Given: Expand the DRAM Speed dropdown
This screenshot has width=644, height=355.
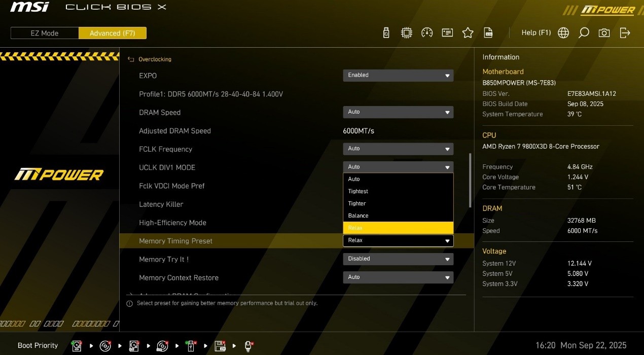Looking at the screenshot, I should point(398,112).
